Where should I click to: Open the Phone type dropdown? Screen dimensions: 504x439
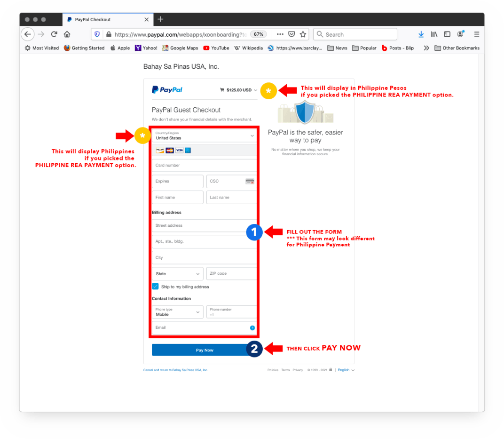point(177,312)
